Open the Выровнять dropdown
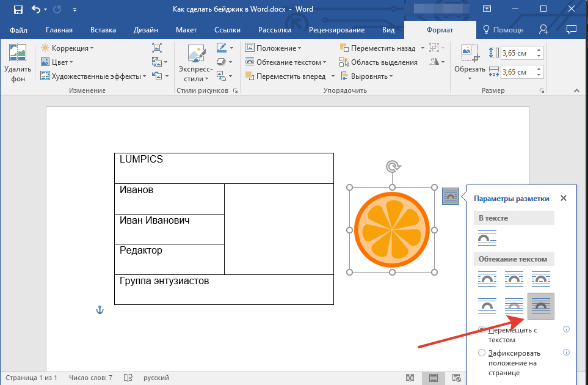This screenshot has width=588, height=385. click(x=367, y=76)
